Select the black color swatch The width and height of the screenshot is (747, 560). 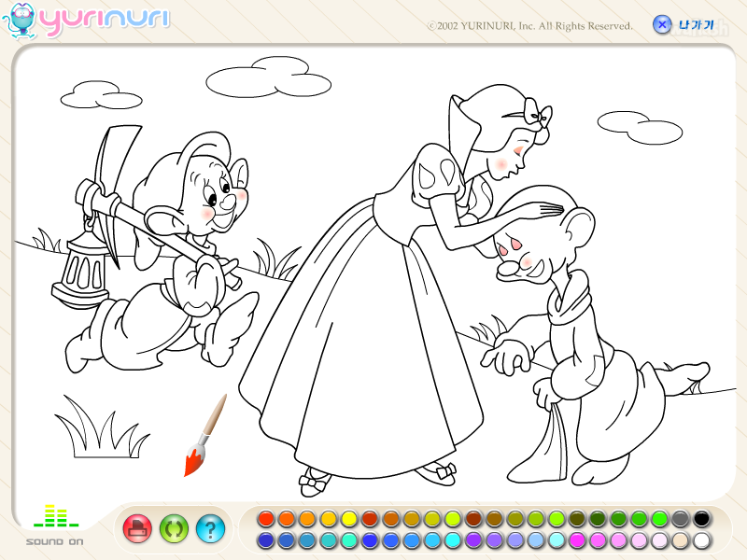701,519
